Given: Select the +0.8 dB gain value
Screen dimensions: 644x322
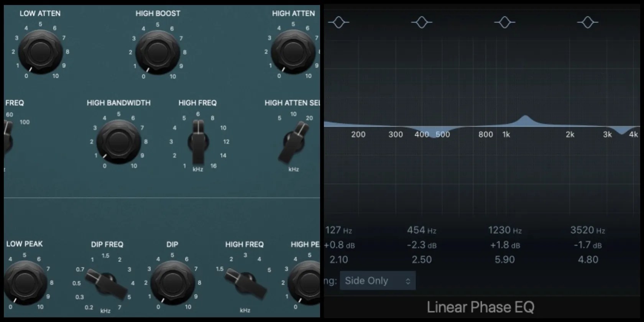Looking at the screenshot, I should (340, 245).
